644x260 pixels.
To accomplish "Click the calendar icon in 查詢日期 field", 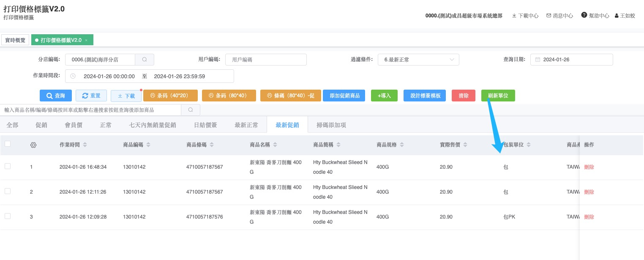I will [x=538, y=60].
